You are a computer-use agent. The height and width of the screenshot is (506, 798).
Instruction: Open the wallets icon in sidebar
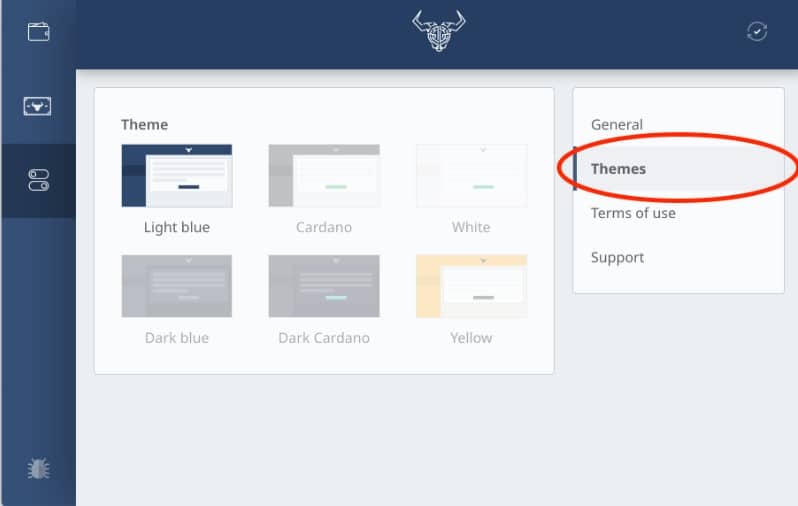(x=38, y=32)
